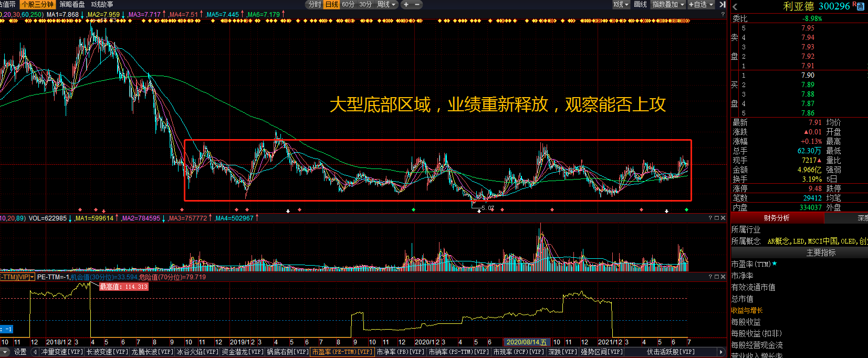Click the buy-1 price 7.90
Image resolution: width=868 pixels, height=358 pixels.
click(x=808, y=75)
